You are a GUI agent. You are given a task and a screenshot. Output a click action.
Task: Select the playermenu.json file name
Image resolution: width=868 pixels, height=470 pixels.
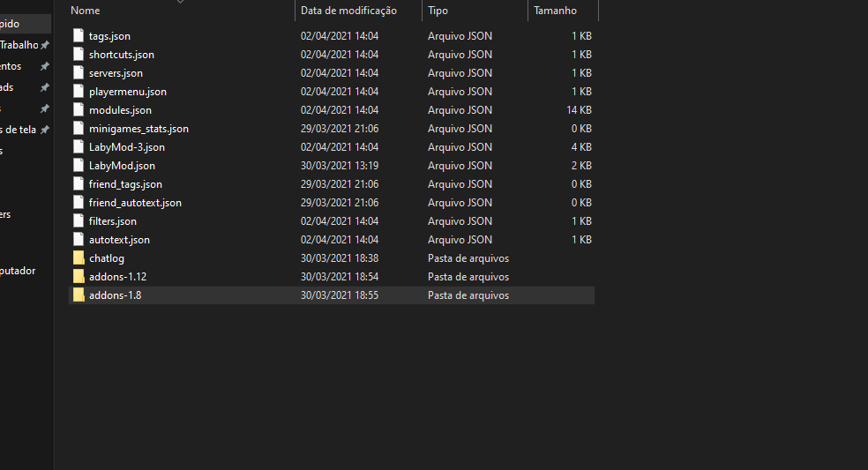(x=128, y=92)
